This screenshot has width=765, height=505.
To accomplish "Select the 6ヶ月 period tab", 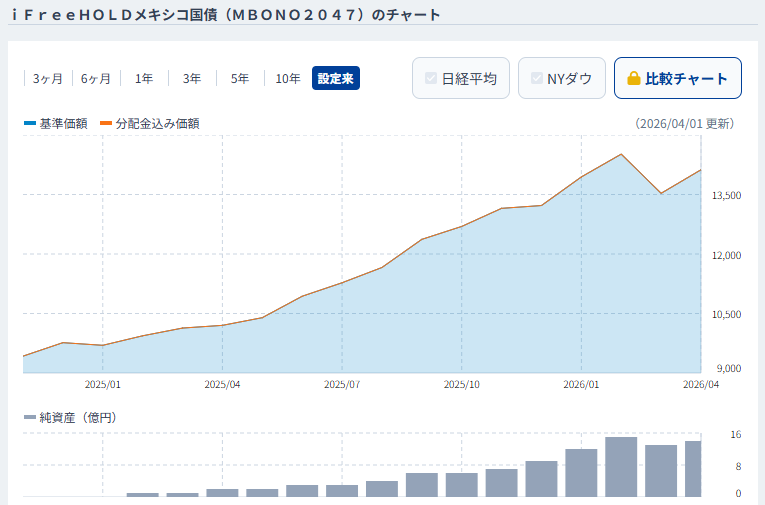I will (96, 78).
